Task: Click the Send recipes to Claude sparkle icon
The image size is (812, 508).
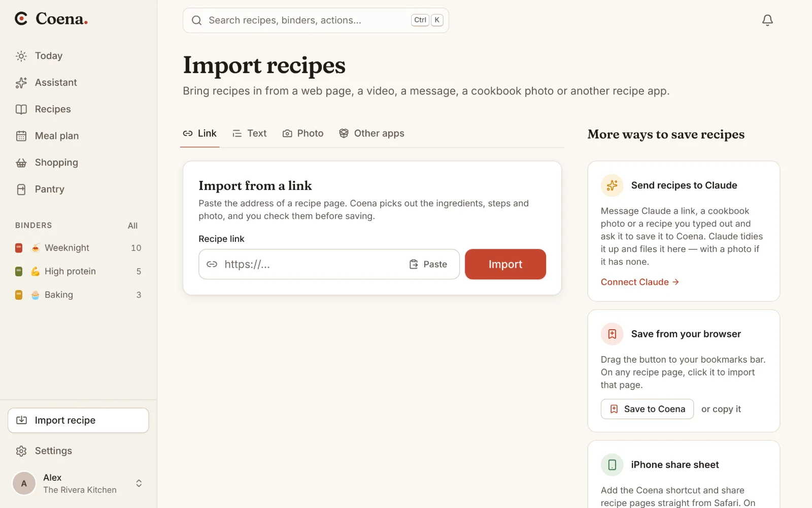Action: pos(612,185)
